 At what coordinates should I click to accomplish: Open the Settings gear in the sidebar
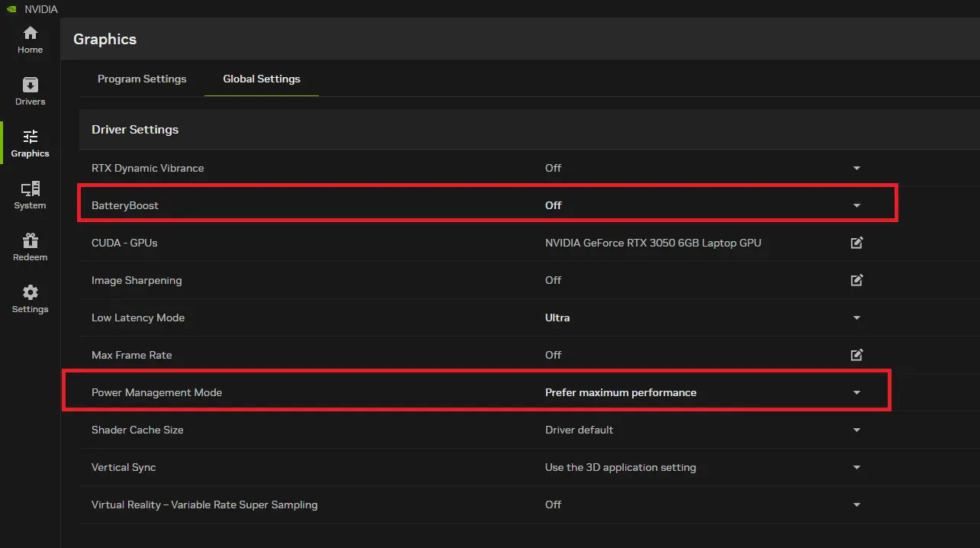pos(30,299)
